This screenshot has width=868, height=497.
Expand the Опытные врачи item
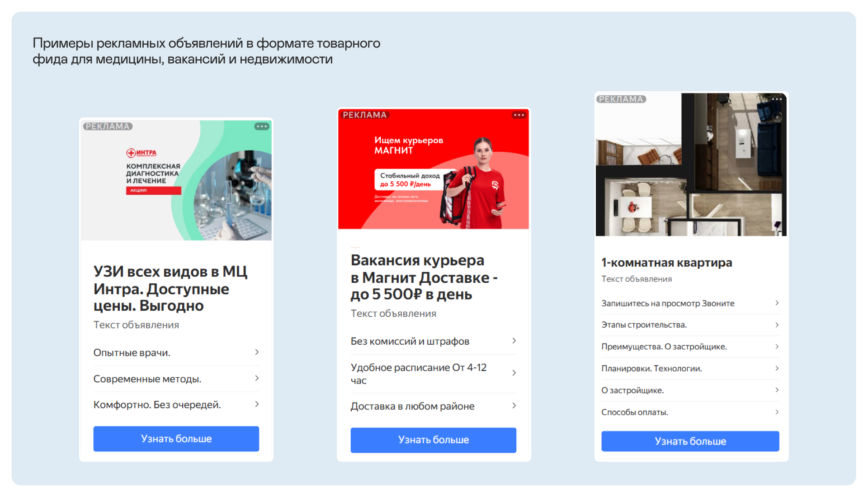[x=176, y=352]
